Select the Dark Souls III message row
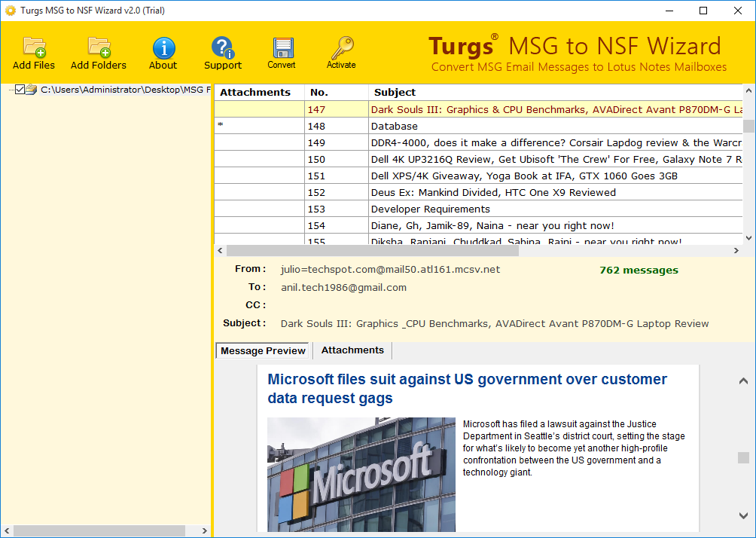 pyautogui.click(x=478, y=109)
